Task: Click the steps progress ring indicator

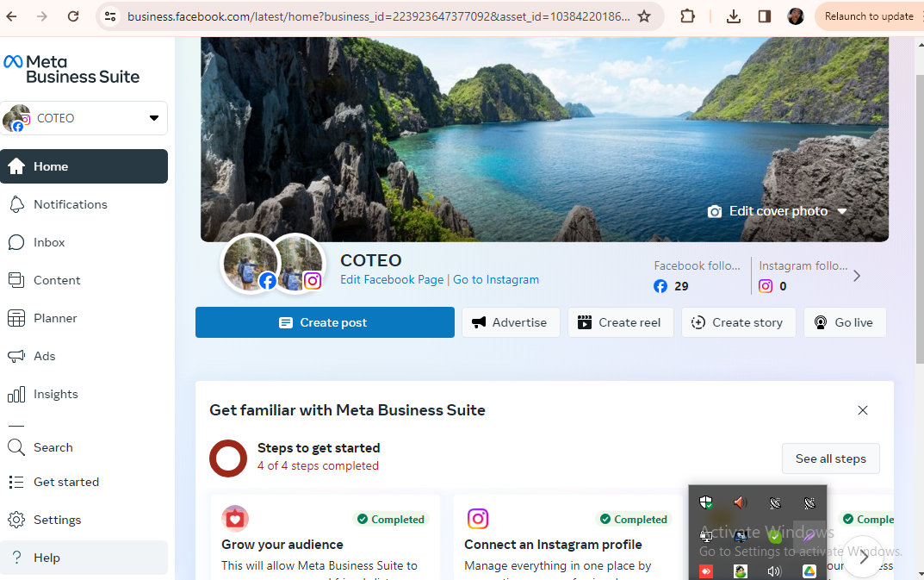Action: [228, 458]
